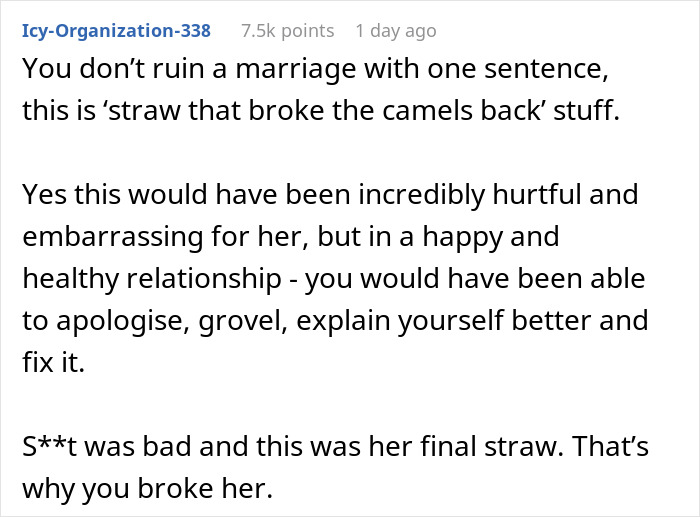Click the '1 day ago' timestamp
This screenshot has height=517, width=700.
(x=395, y=31)
